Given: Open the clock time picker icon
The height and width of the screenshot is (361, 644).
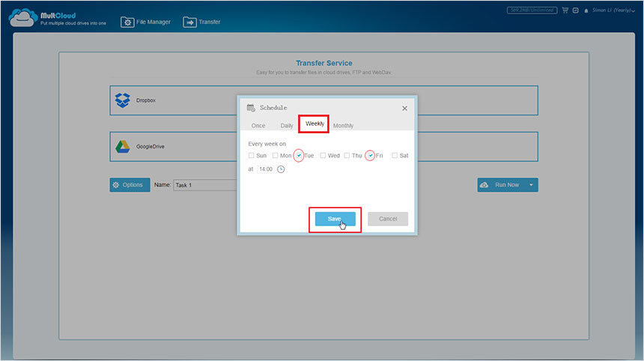Looking at the screenshot, I should 281,169.
